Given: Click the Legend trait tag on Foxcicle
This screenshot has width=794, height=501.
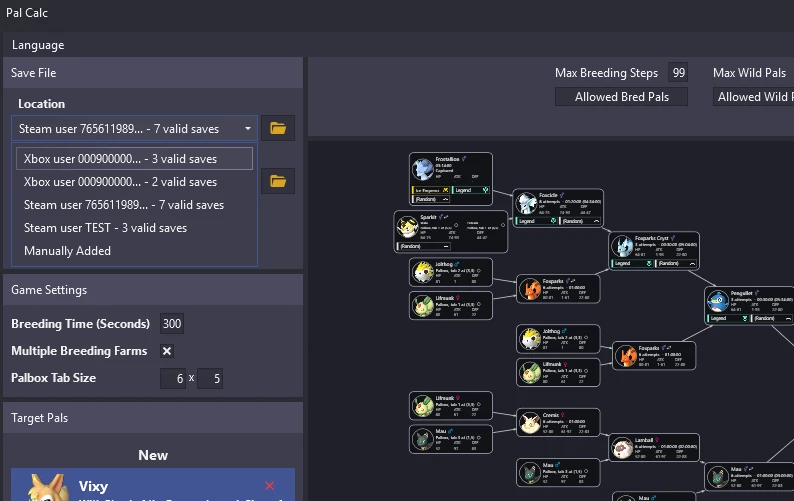Looking at the screenshot, I should pyautogui.click(x=536, y=221).
